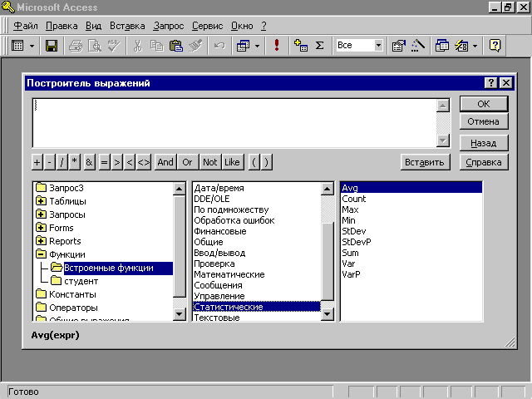Screen dimensions: 532x399
Task: Click the Print Preview icon
Action: [94, 46]
